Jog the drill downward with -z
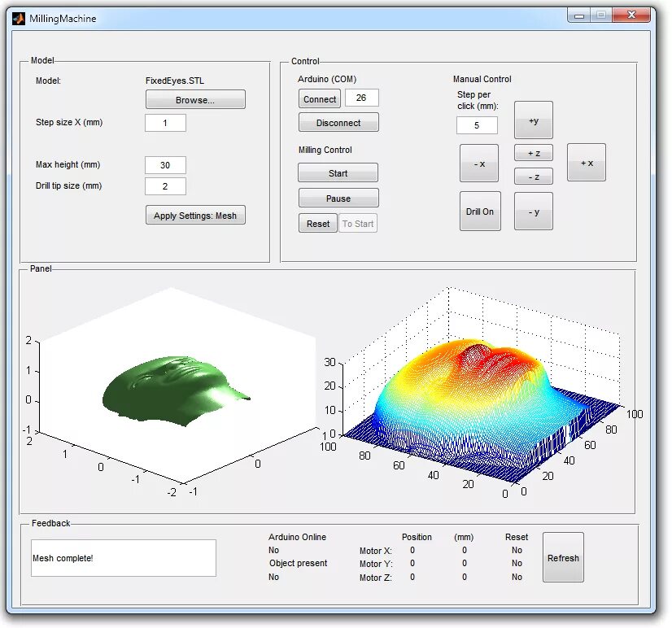672x628 pixels. click(x=534, y=177)
